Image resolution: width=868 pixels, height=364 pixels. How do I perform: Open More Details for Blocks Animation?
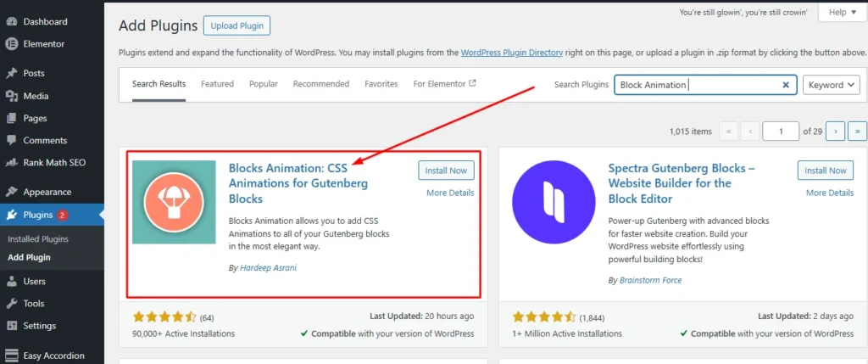click(x=450, y=193)
